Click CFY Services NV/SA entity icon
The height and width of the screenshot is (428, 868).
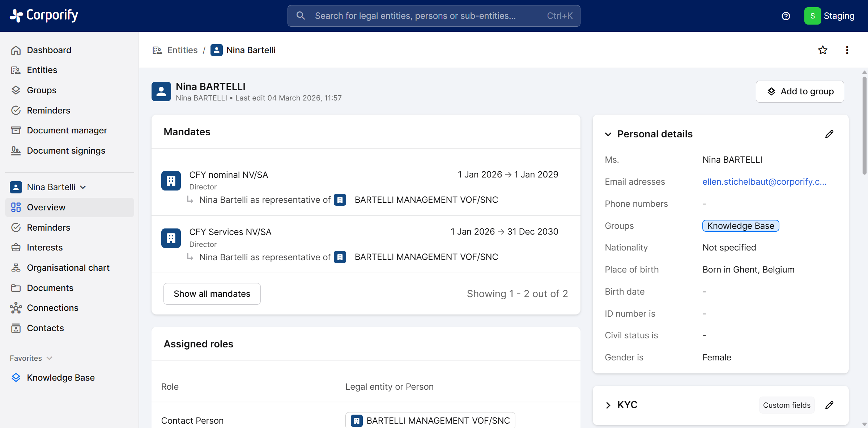click(171, 238)
